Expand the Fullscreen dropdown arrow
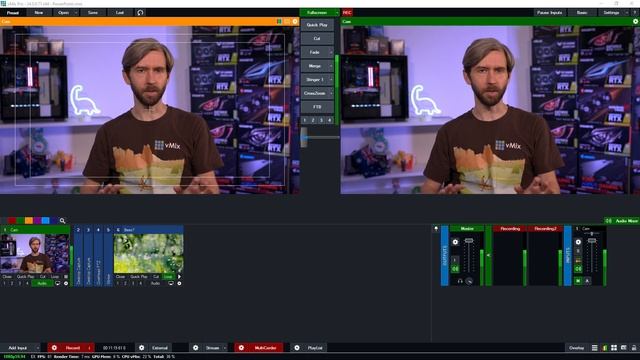The width and height of the screenshot is (640, 360). (337, 13)
